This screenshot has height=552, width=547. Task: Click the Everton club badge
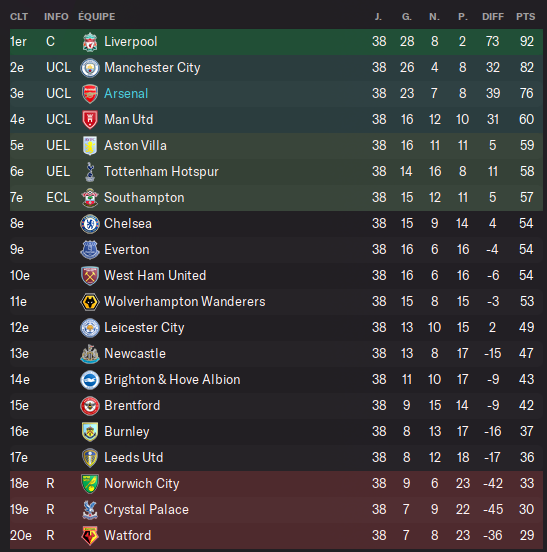click(90, 250)
